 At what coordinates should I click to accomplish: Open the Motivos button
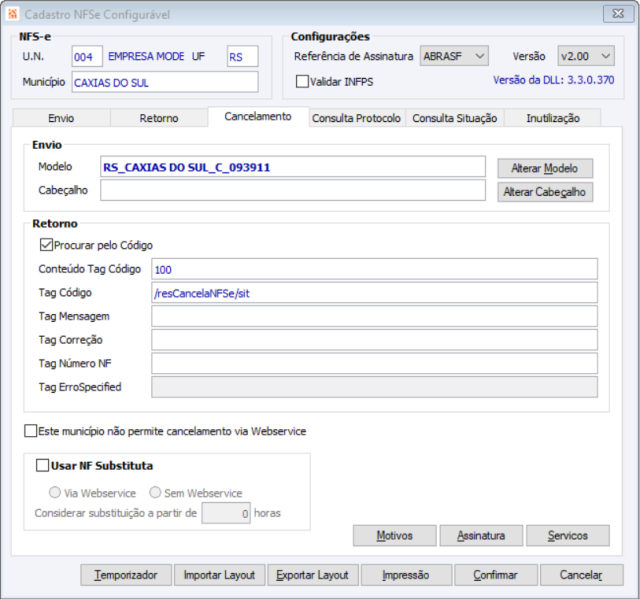[x=394, y=536]
